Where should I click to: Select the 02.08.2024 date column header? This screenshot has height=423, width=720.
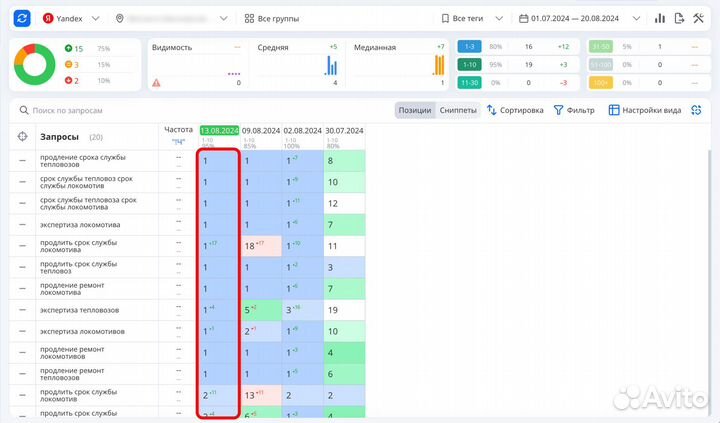click(x=303, y=130)
